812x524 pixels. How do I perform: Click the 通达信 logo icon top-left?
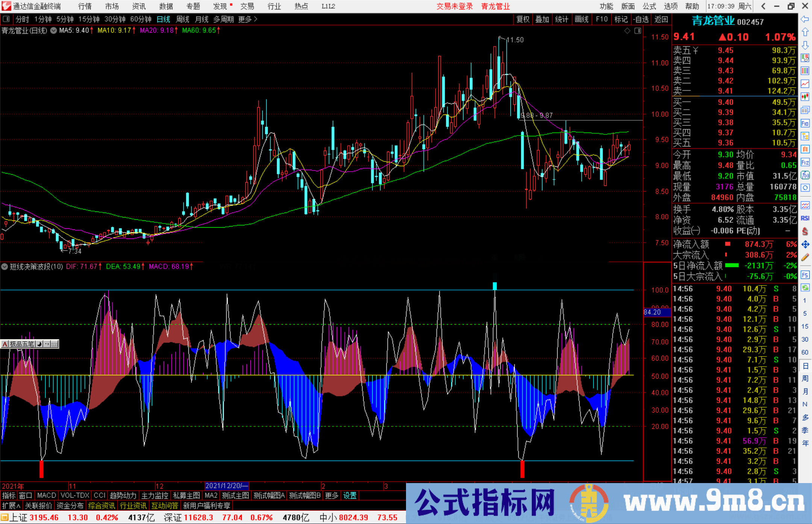click(x=6, y=6)
